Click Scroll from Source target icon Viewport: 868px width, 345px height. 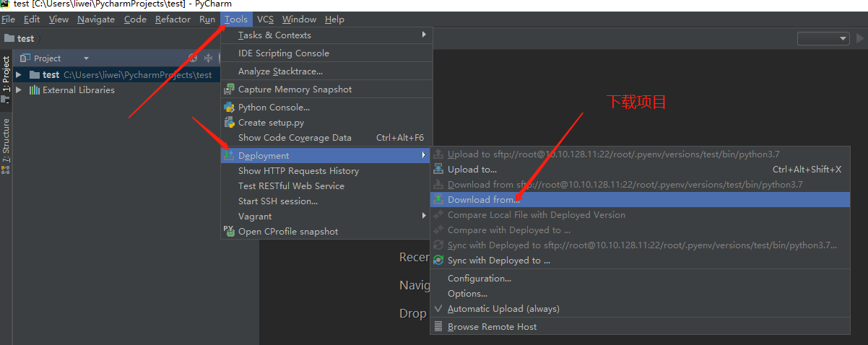[193, 58]
